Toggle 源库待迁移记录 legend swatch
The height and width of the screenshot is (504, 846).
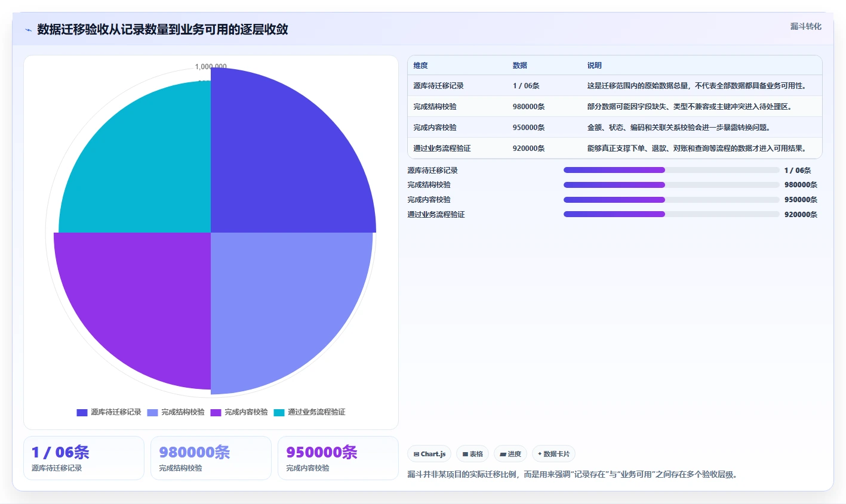[82, 412]
